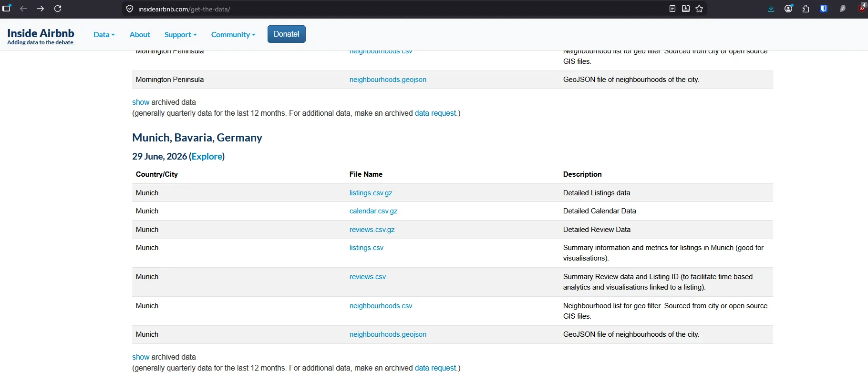Open the downloads arrow icon
This screenshot has height=382, width=868.
click(771, 9)
